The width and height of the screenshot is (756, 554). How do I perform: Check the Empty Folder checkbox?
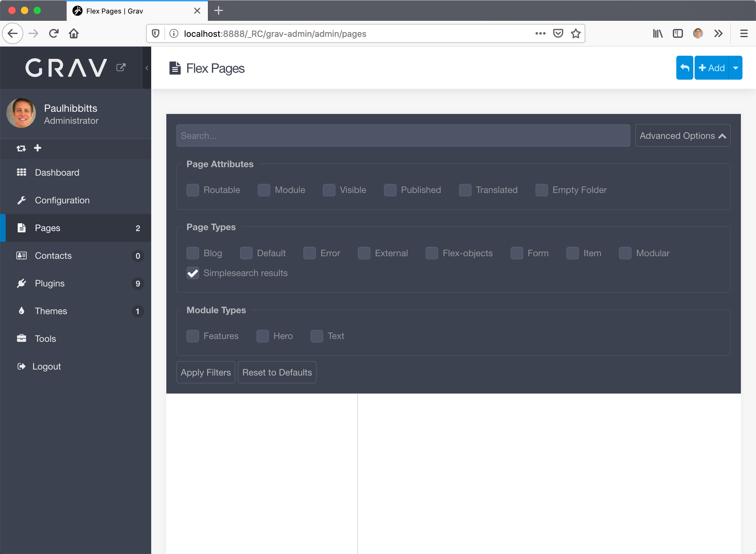point(541,190)
